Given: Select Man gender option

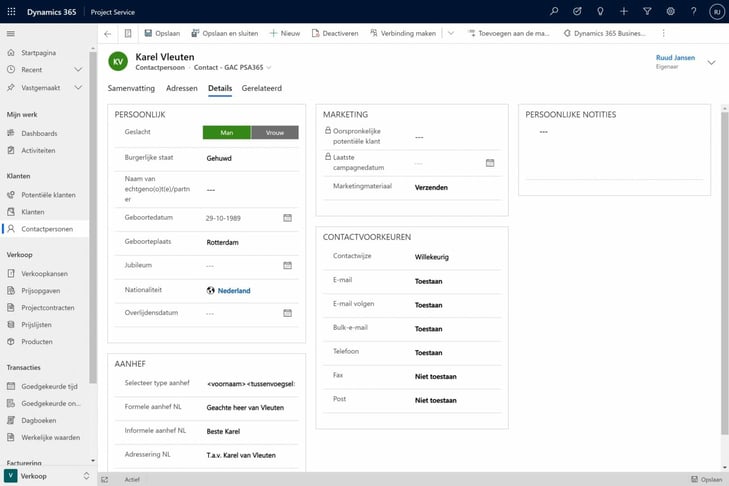Looking at the screenshot, I should [227, 133].
